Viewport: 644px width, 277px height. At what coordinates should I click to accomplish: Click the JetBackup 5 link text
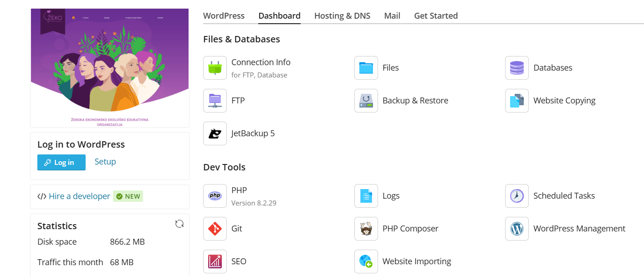253,133
